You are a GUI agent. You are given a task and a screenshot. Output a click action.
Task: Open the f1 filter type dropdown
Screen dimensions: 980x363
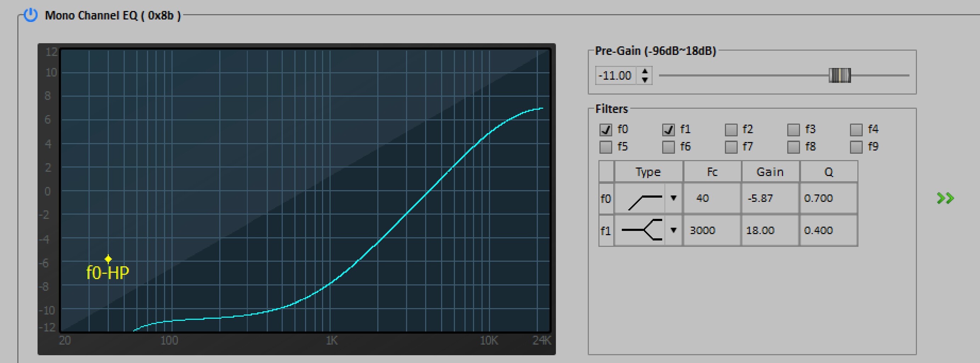674,230
